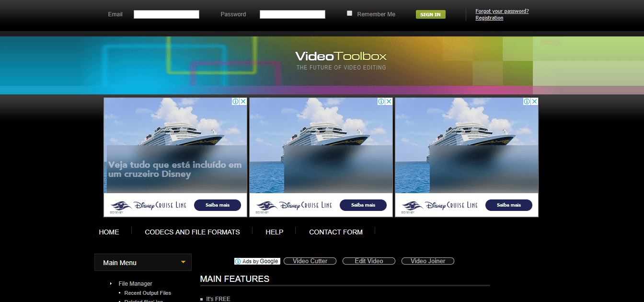This screenshot has width=644, height=302.
Task: Click the VideoToolbox logo in the banner
Action: click(341, 56)
